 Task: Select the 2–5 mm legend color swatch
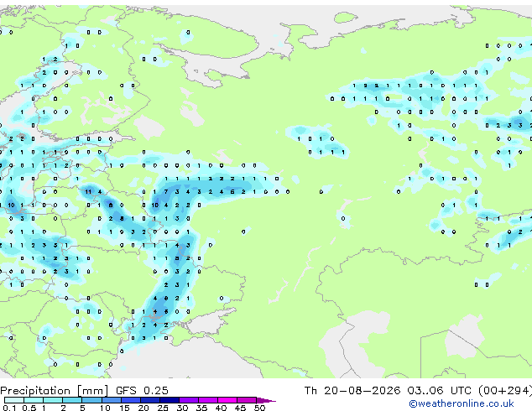pyautogui.click(x=72, y=400)
